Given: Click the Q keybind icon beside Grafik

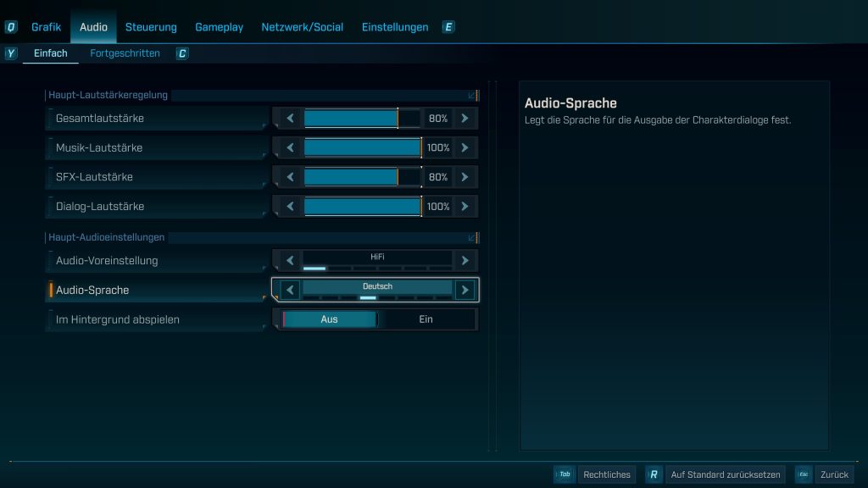Looking at the screenshot, I should pyautogui.click(x=9, y=26).
